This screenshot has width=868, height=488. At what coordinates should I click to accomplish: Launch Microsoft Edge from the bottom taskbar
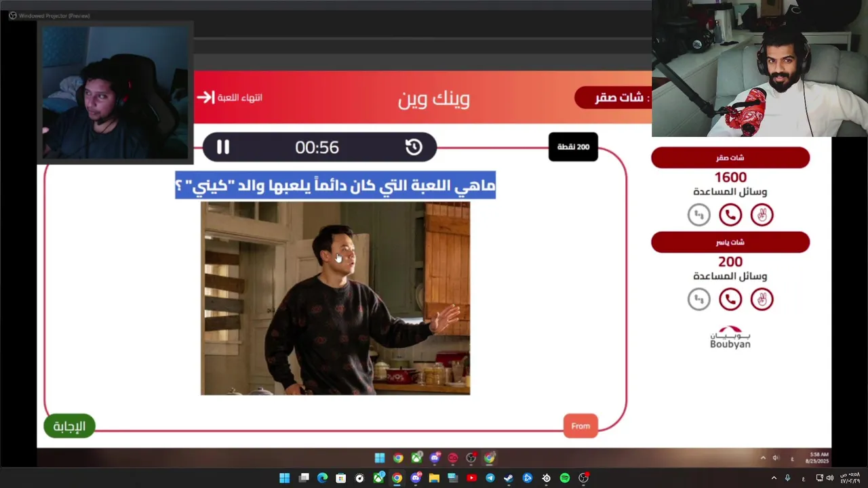pos(322,478)
